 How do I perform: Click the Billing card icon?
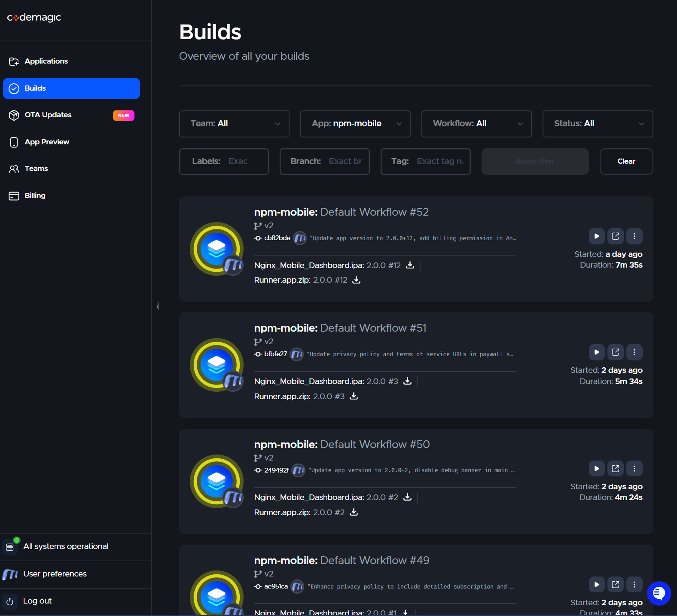click(14, 196)
